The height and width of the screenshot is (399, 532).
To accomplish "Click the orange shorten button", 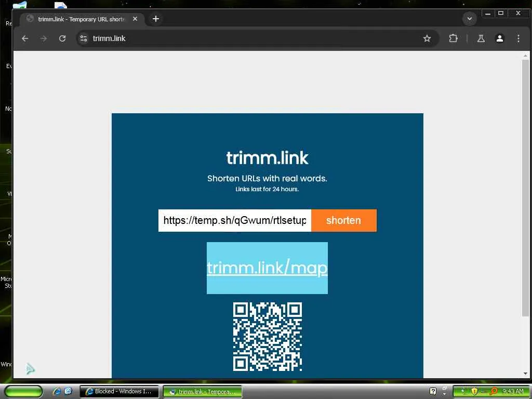I will pos(344,220).
